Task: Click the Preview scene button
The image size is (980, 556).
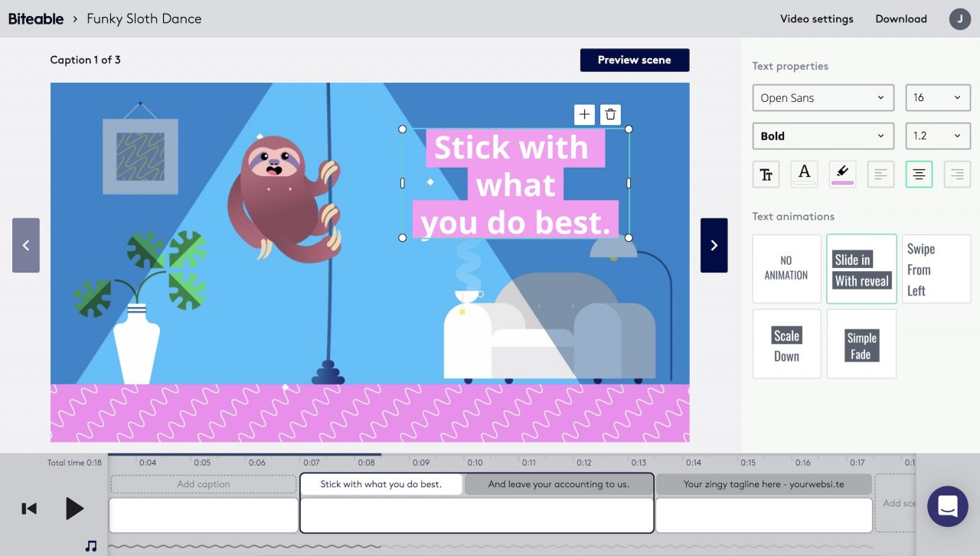Action: pyautogui.click(x=635, y=59)
